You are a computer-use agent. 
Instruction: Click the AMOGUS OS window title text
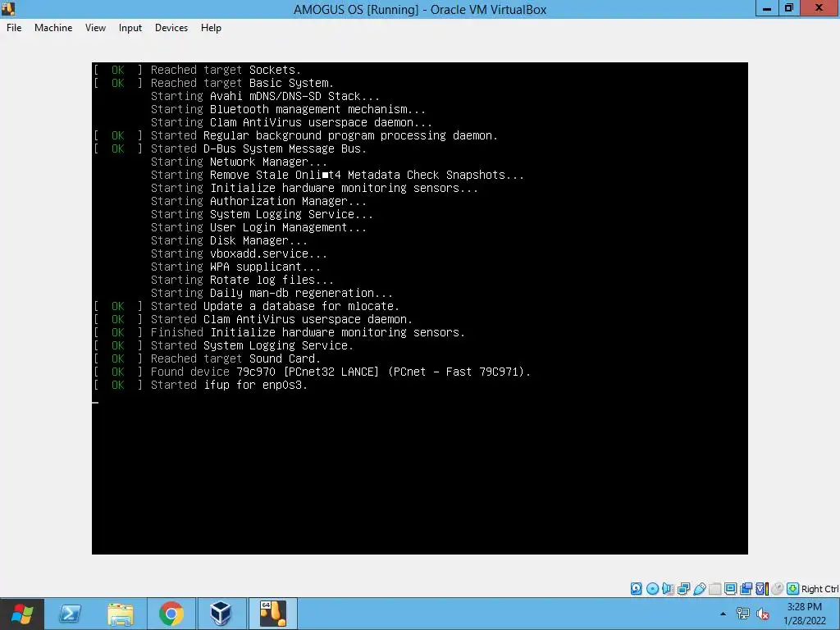pyautogui.click(x=420, y=10)
